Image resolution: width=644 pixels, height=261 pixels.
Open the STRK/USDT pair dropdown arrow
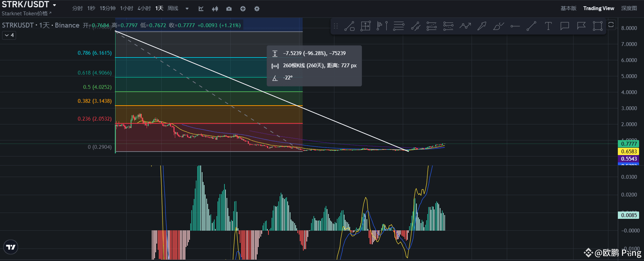click(54, 5)
